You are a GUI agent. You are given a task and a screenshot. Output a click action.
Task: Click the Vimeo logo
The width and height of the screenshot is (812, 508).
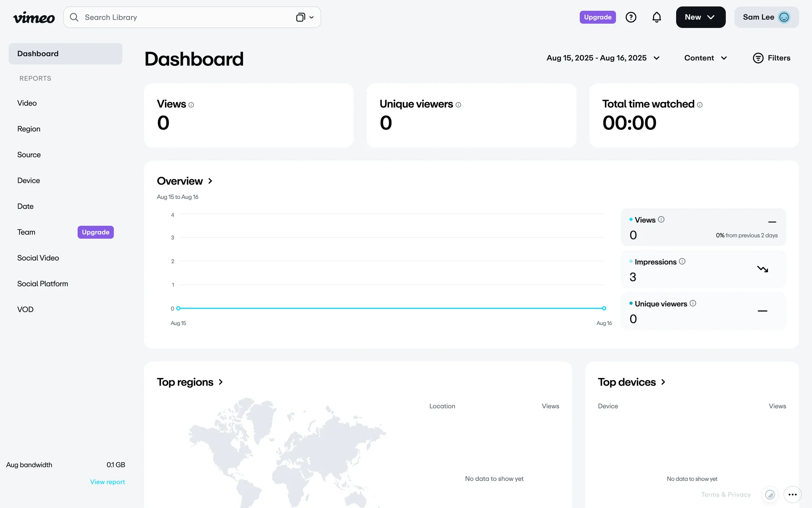click(x=34, y=17)
